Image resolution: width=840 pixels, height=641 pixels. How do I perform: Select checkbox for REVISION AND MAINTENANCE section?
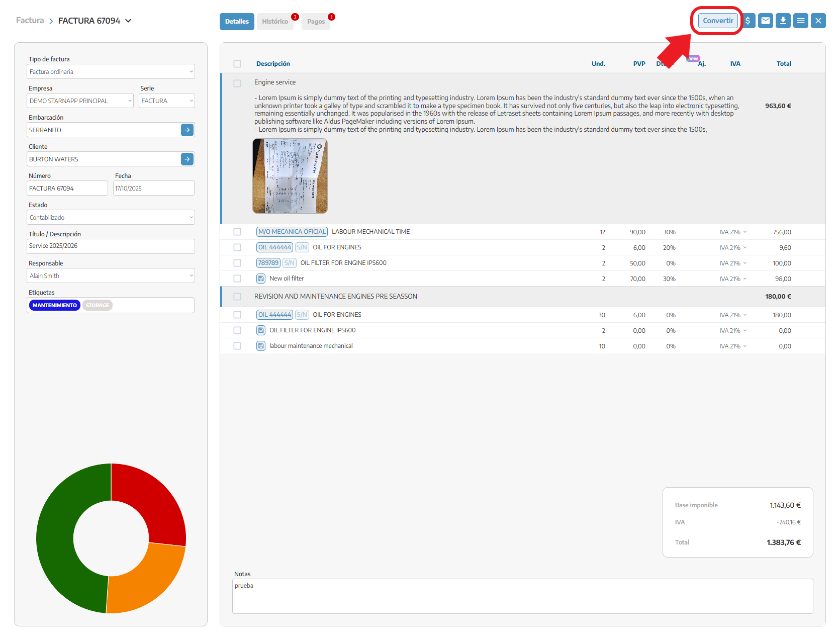click(x=237, y=297)
